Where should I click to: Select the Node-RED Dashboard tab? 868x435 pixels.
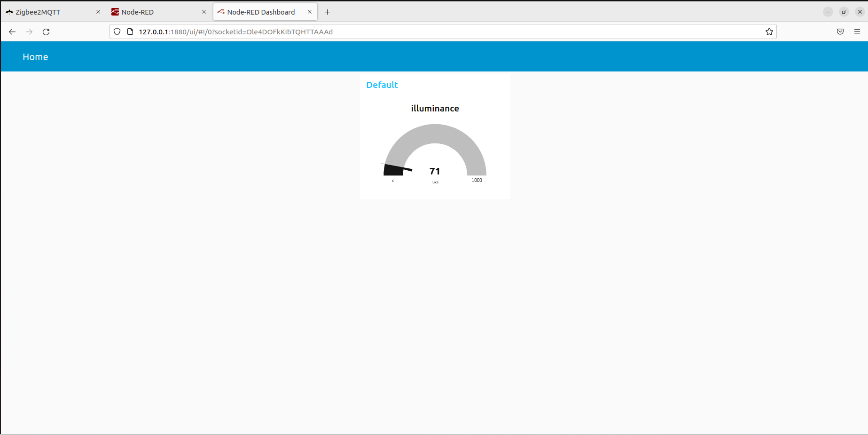265,12
